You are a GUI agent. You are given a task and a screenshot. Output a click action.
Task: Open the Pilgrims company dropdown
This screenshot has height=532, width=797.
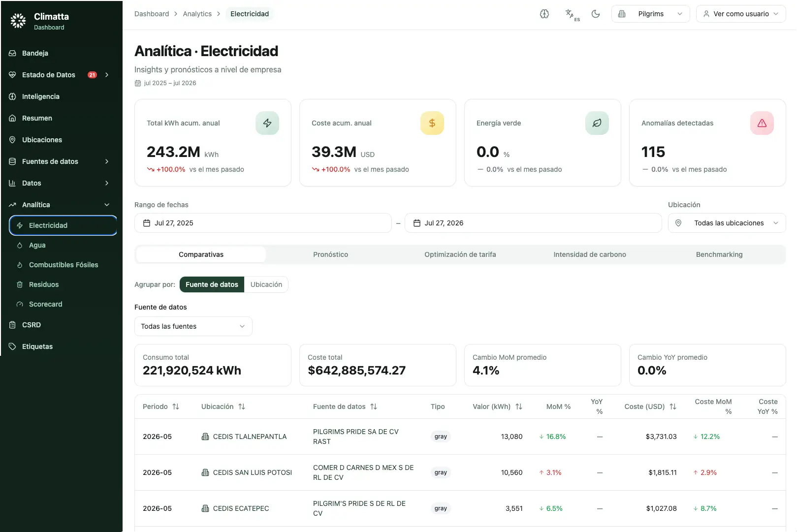pyautogui.click(x=651, y=14)
